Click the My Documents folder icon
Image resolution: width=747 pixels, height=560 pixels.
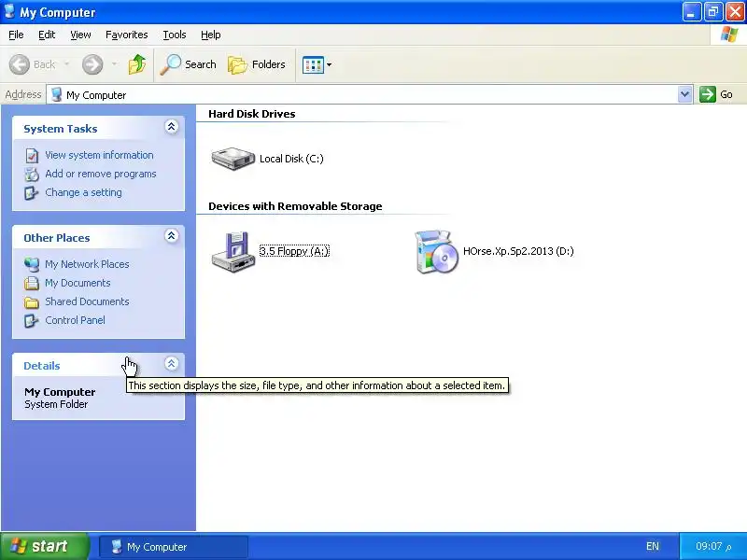click(x=32, y=284)
